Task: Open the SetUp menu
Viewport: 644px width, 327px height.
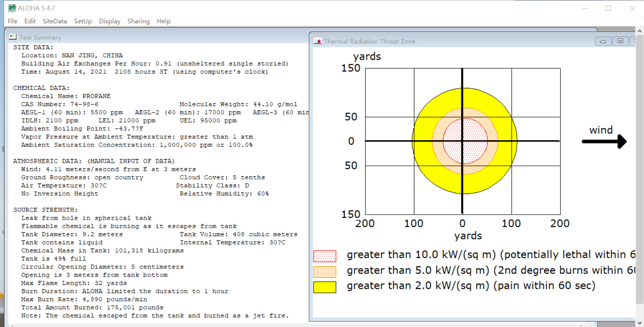Action: coord(83,21)
